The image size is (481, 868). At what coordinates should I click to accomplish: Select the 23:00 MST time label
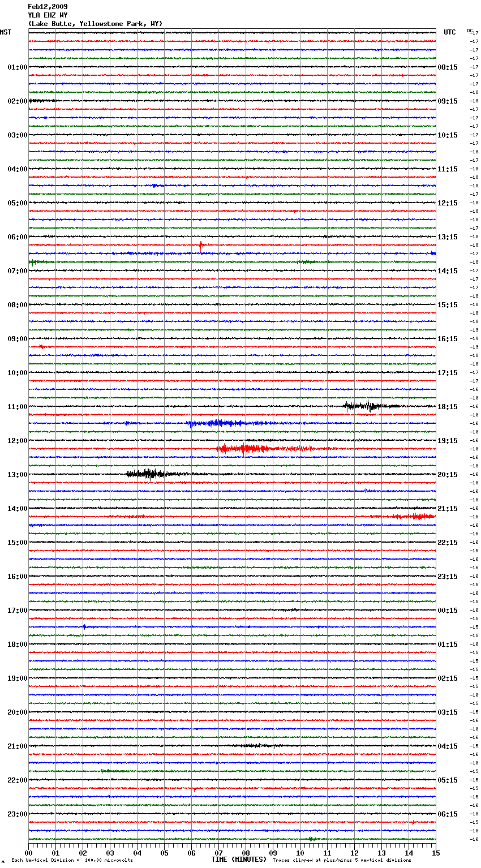click(17, 814)
